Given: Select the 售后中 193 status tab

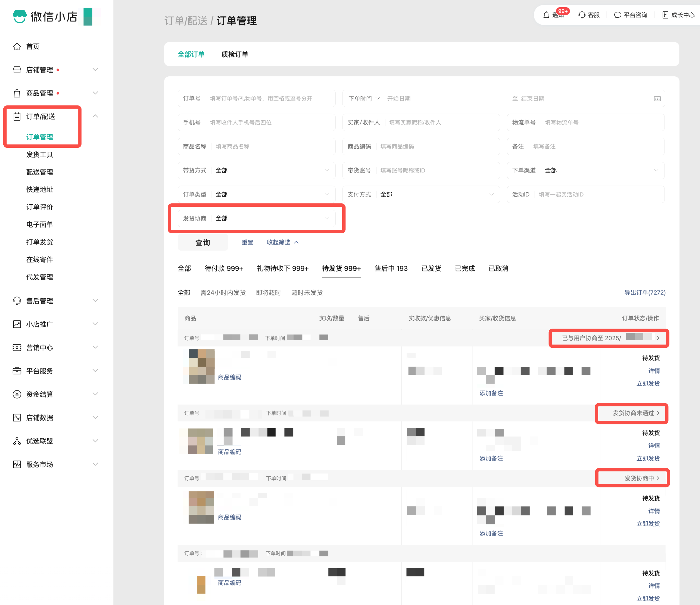Looking at the screenshot, I should point(391,268).
